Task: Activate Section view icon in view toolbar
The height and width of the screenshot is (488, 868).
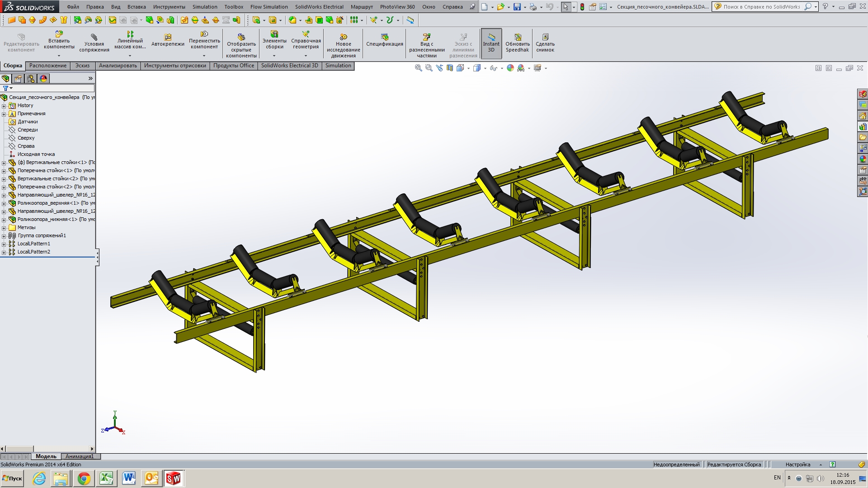Action: [450, 68]
